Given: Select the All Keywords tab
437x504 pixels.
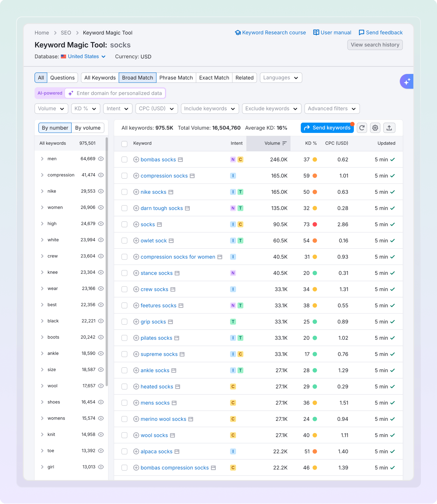Looking at the screenshot, I should click(x=100, y=78).
